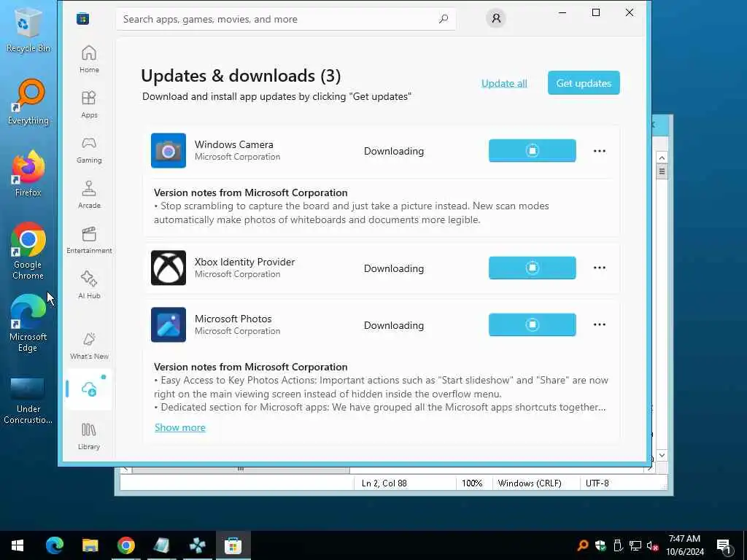The image size is (747, 560).
Task: Focus the Search apps, games, movies field
Action: coord(286,19)
